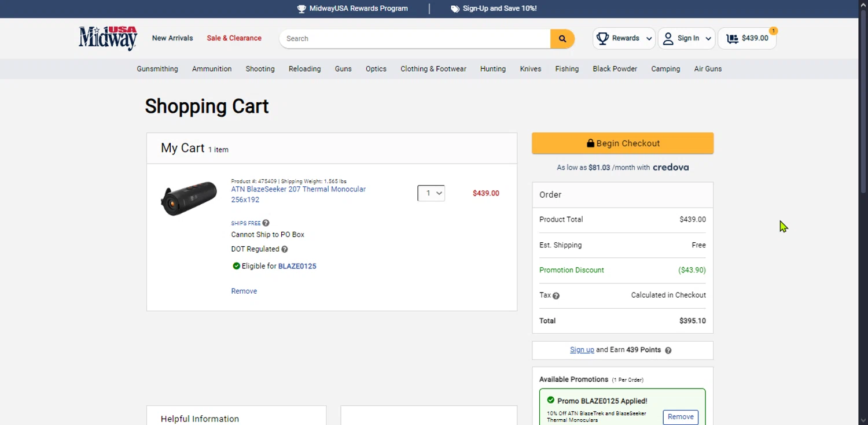Click the BLAZE0125 eligibility link
The width and height of the screenshot is (868, 425).
(297, 266)
